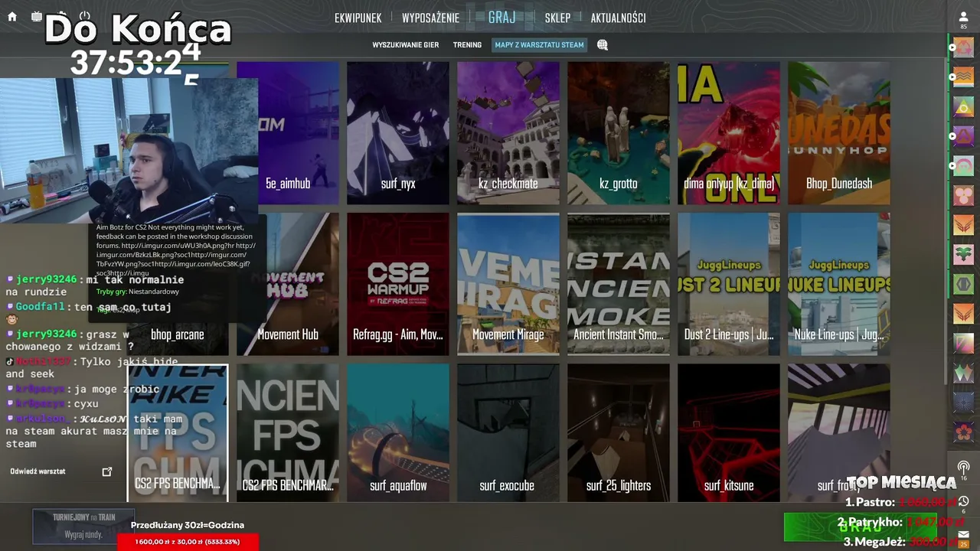Pick the surf_25_lighters map
The image size is (980, 551).
click(619, 433)
